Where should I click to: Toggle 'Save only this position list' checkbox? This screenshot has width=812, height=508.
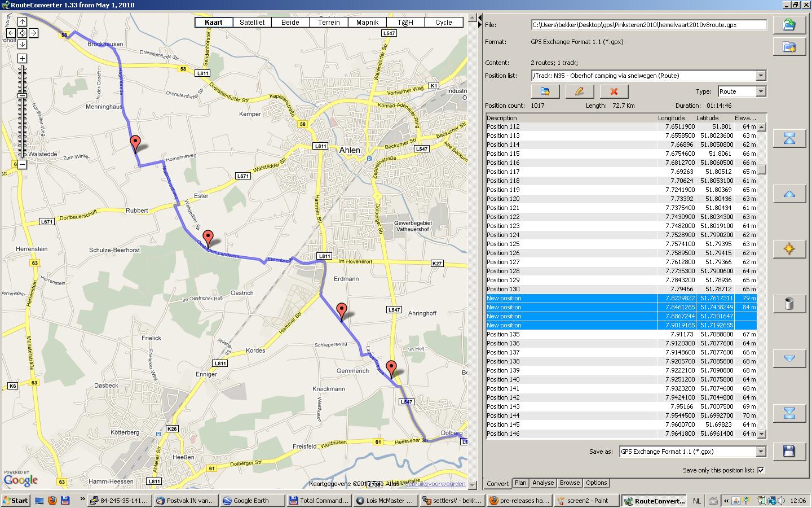click(x=761, y=470)
